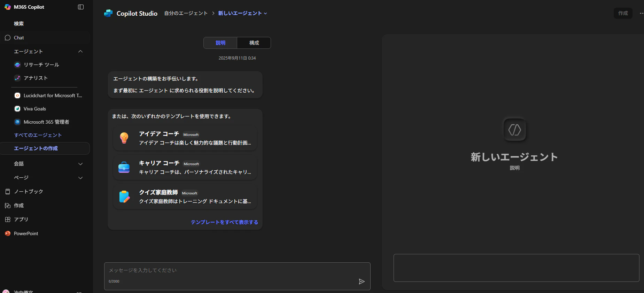Select エージェントの作成 in the sidebar
This screenshot has width=644, height=293.
45,148
